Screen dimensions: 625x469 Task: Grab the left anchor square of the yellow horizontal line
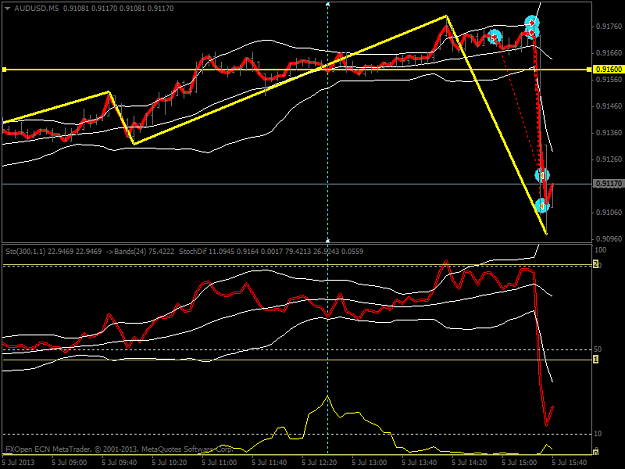[x=4, y=70]
